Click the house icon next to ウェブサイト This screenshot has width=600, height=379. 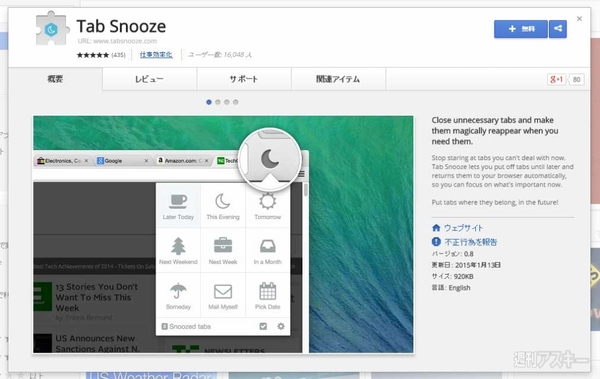[x=436, y=228]
